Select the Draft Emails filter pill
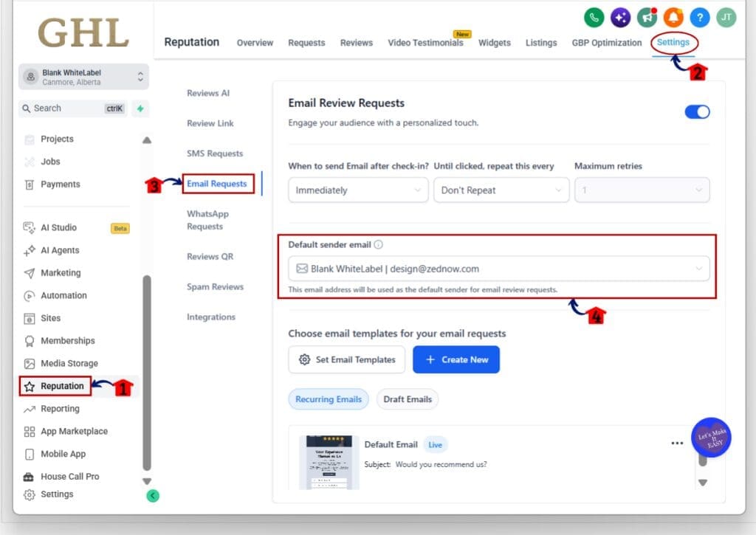 (x=408, y=399)
